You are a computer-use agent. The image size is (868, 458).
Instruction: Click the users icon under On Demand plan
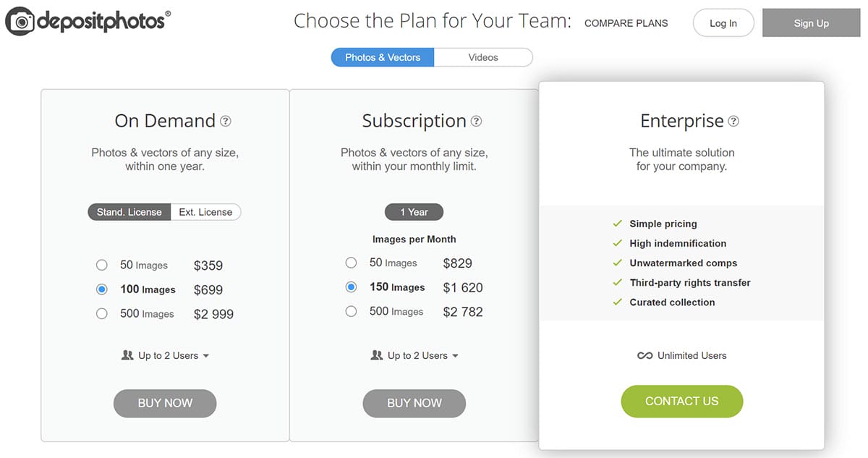pos(127,355)
